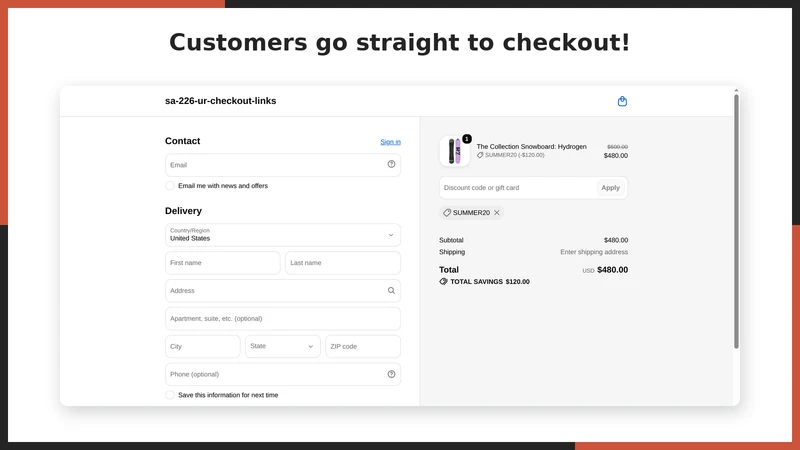Viewport: 800px width, 450px height.
Task: Click the struck-through $600.00 price
Action: coord(617,147)
